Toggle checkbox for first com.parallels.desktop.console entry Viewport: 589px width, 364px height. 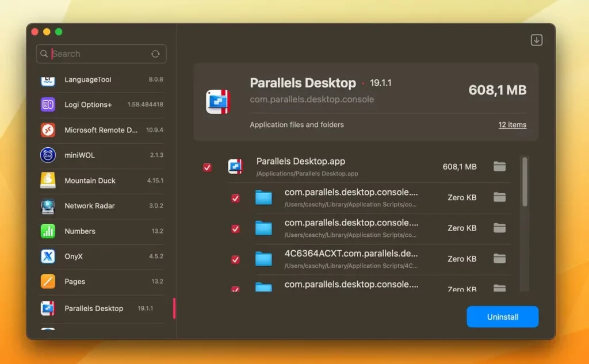tap(235, 198)
